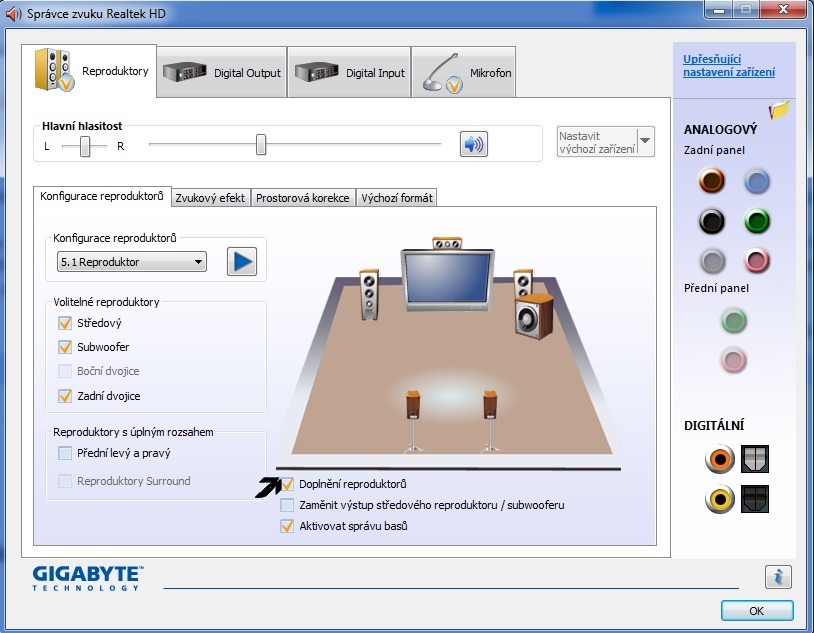Click the GIGABYTE Technology logo
Image resolution: width=814 pixels, height=633 pixels.
[88, 578]
